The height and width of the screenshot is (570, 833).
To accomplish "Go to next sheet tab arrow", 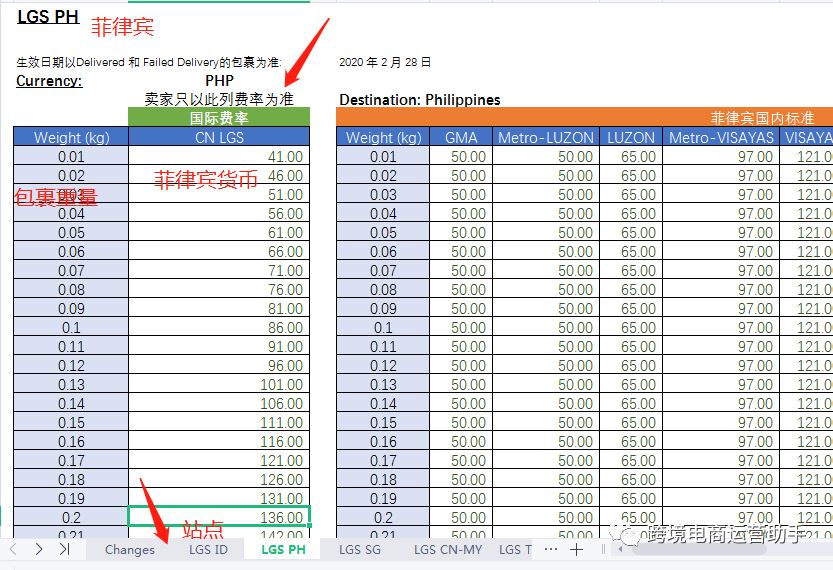I will (x=39, y=549).
